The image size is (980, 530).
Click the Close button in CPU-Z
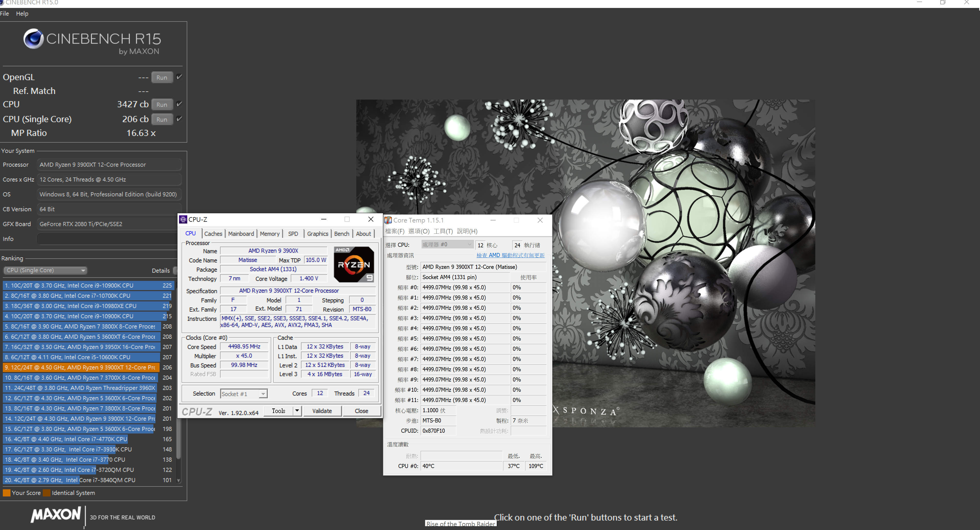[x=361, y=411]
